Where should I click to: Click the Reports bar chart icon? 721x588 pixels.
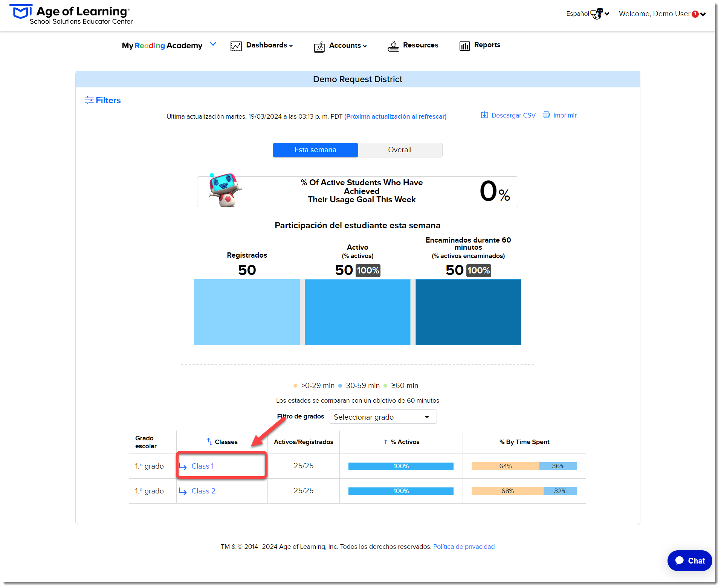[x=464, y=46]
